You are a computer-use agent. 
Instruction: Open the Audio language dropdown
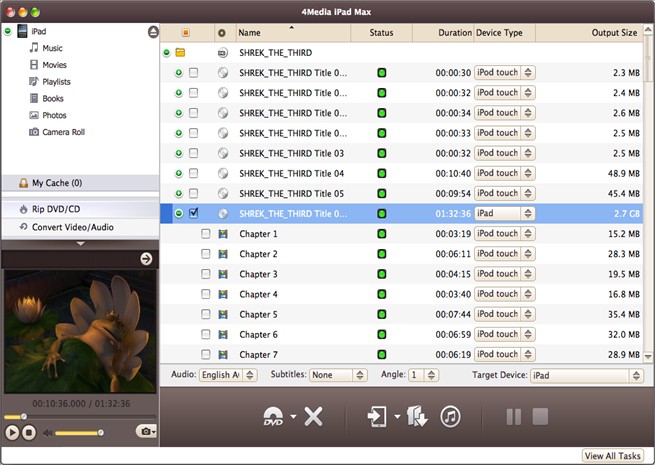(228, 375)
